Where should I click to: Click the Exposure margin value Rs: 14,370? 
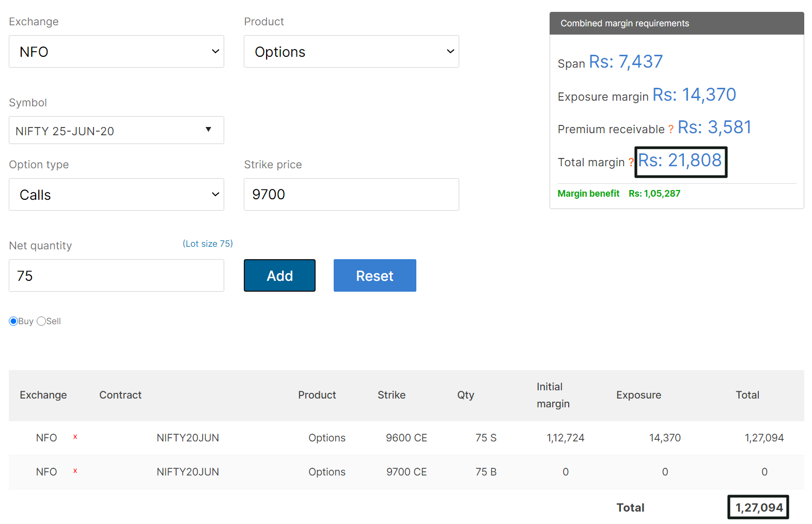tap(694, 95)
